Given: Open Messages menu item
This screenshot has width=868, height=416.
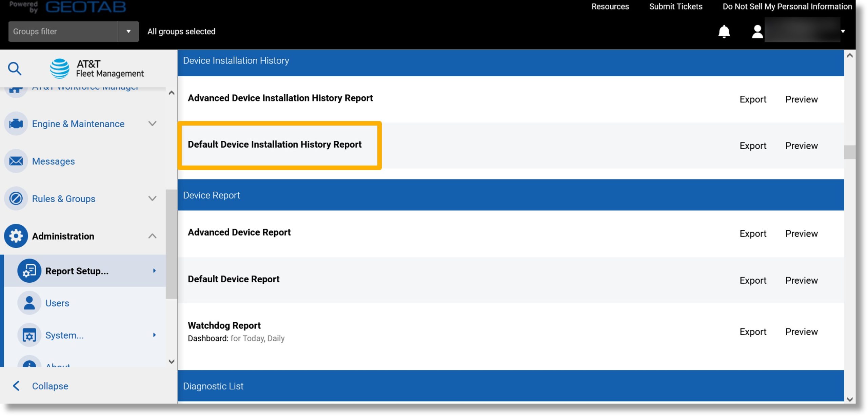Looking at the screenshot, I should point(53,161).
